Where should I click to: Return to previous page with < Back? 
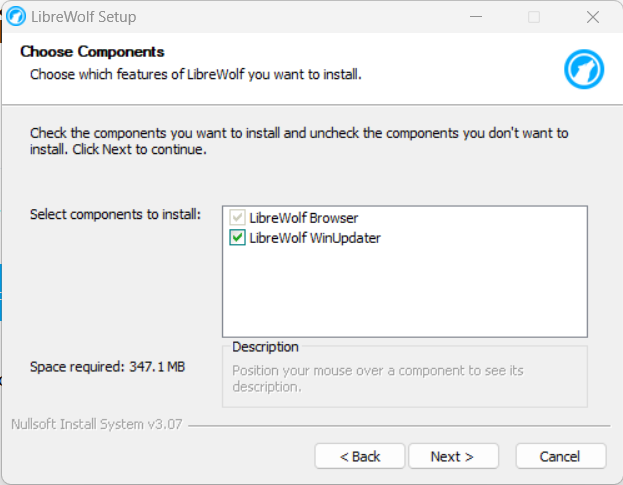(360, 456)
